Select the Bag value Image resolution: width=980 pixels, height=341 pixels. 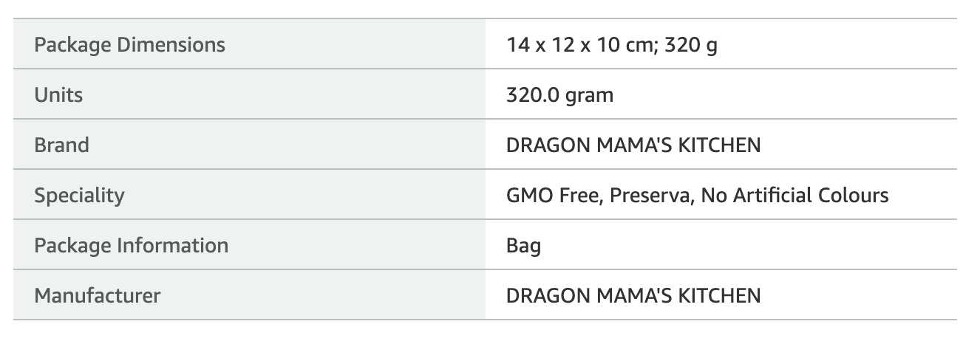point(523,246)
